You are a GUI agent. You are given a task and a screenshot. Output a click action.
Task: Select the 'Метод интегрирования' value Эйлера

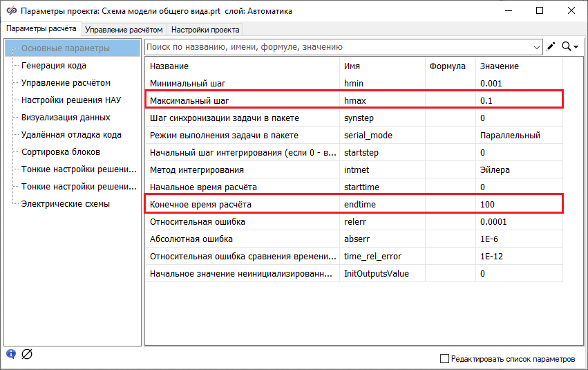pyautogui.click(x=518, y=169)
